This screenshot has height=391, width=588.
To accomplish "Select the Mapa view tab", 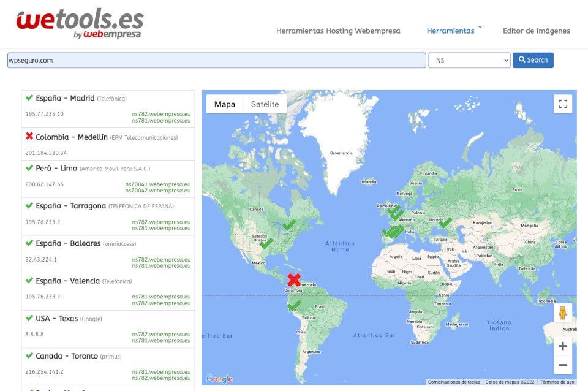I will 224,104.
